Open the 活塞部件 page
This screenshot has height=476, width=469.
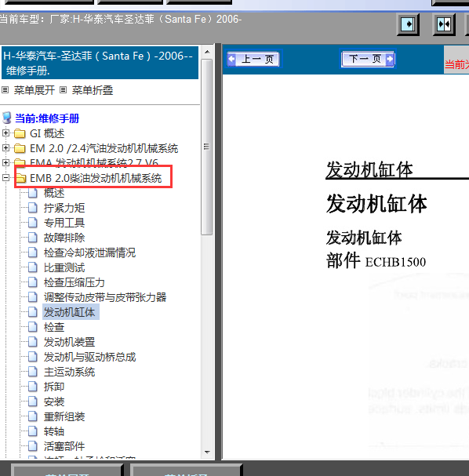pos(64,446)
